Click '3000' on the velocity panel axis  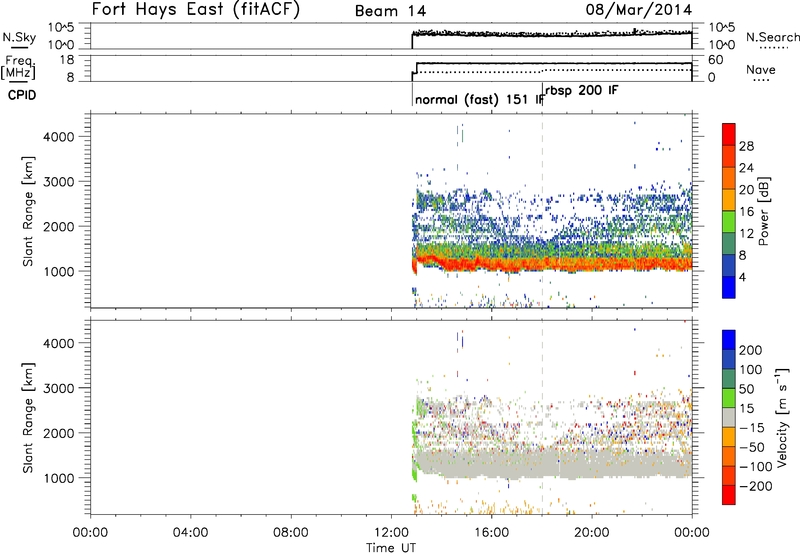[x=59, y=388]
